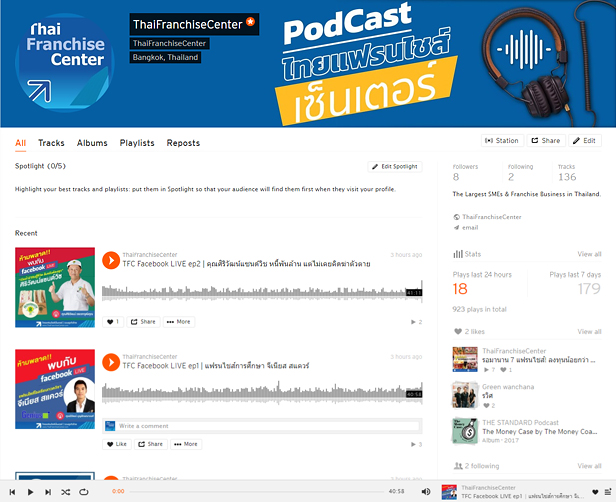Click the profile Edit button
This screenshot has width=616, height=502.
[585, 141]
